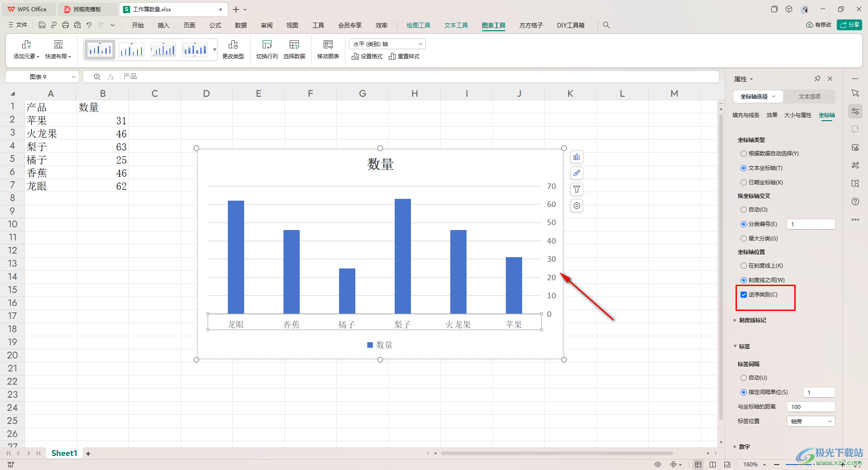Select radio 文本坐标轴(T)
Image resolution: width=868 pixels, height=470 pixels.
tap(743, 168)
